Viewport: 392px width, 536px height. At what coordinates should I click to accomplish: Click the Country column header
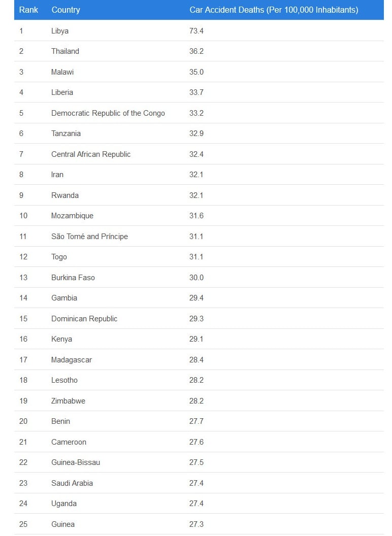[66, 10]
